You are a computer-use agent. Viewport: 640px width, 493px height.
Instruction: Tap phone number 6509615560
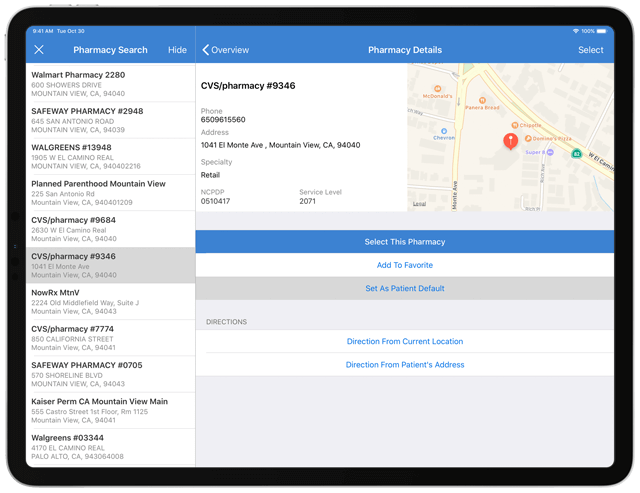pyautogui.click(x=223, y=120)
